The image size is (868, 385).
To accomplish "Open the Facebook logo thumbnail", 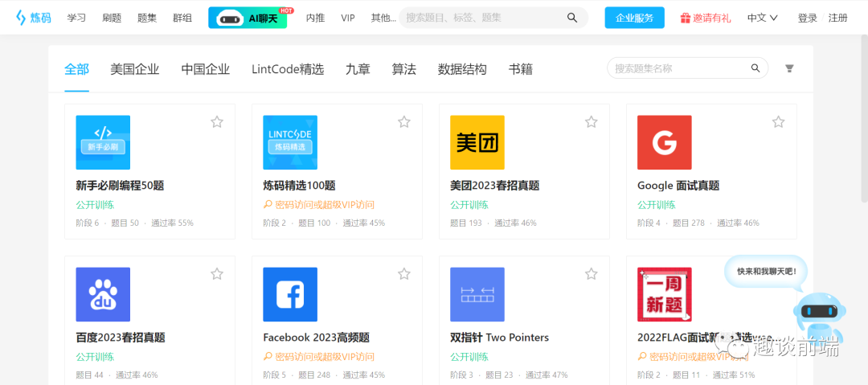I will coord(290,294).
